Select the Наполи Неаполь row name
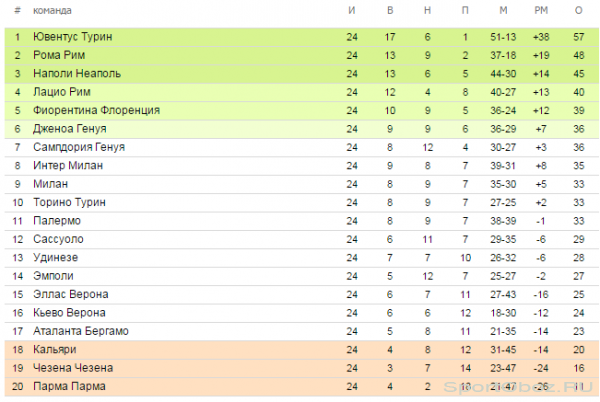Viewport: 600px width, 402px height. click(x=77, y=73)
